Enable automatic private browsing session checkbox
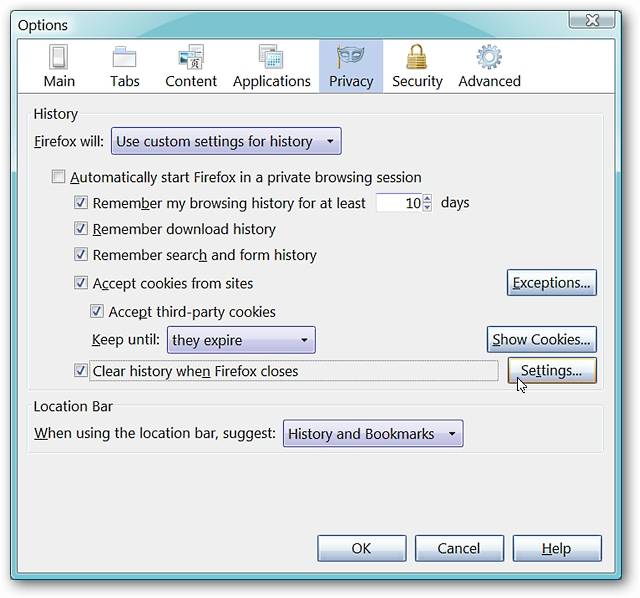Screen dimensions: 640x598 [58, 177]
